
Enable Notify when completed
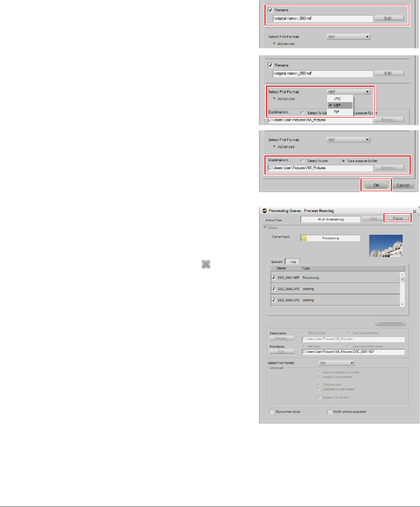coord(330,411)
